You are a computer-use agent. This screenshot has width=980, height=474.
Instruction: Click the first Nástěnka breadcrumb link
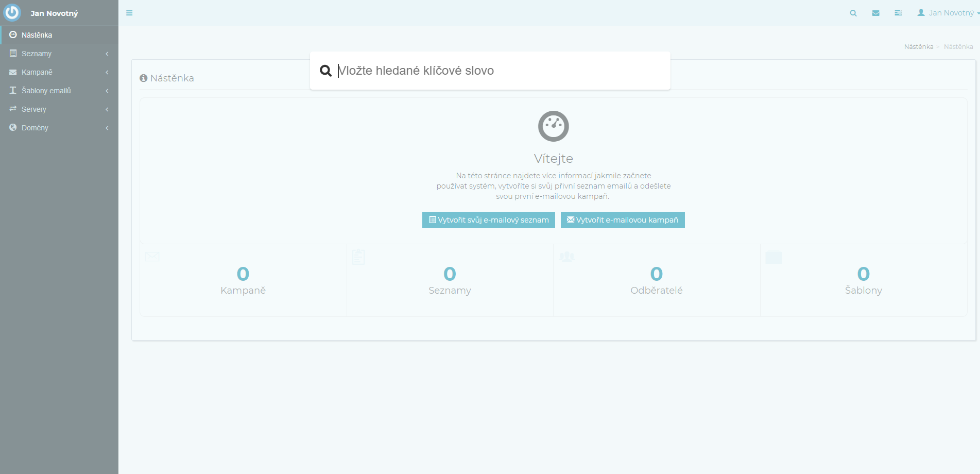tap(919, 46)
